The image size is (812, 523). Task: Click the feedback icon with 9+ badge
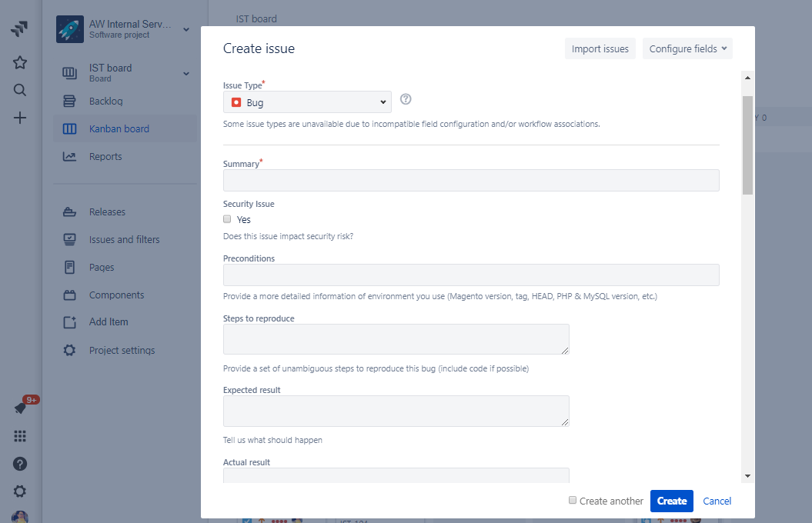19,408
